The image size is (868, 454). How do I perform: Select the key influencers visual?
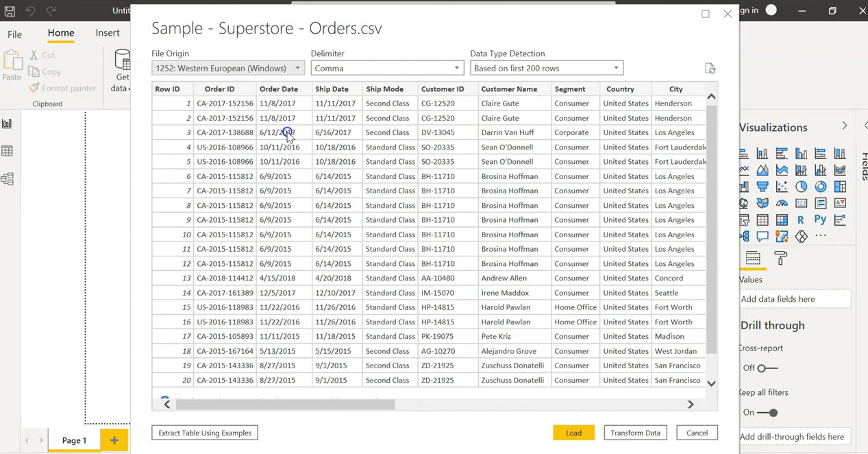pyautogui.click(x=840, y=220)
